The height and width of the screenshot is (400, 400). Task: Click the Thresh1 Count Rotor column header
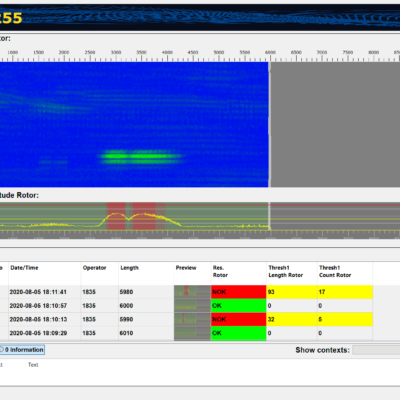coord(335,271)
